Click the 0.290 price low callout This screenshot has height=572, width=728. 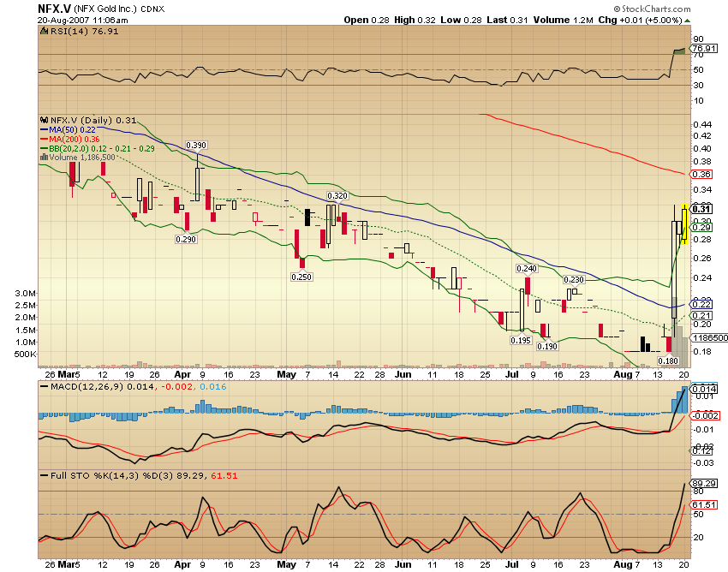[x=186, y=239]
